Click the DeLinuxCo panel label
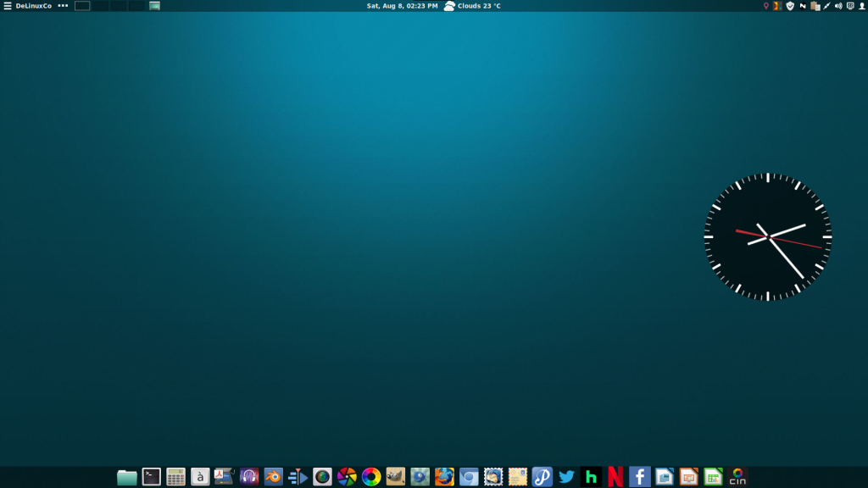Viewport: 868px width, 488px height. [34, 6]
